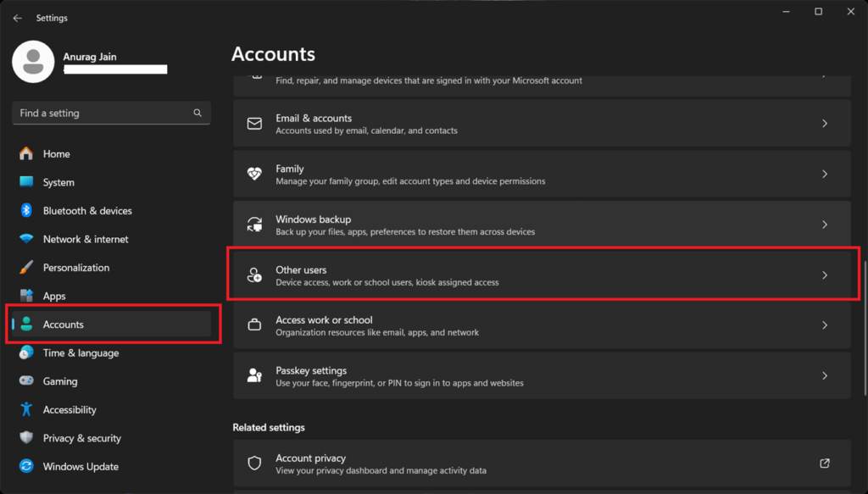Viewport: 868px width, 494px height.
Task: Click the Family heart icon
Action: 254,174
